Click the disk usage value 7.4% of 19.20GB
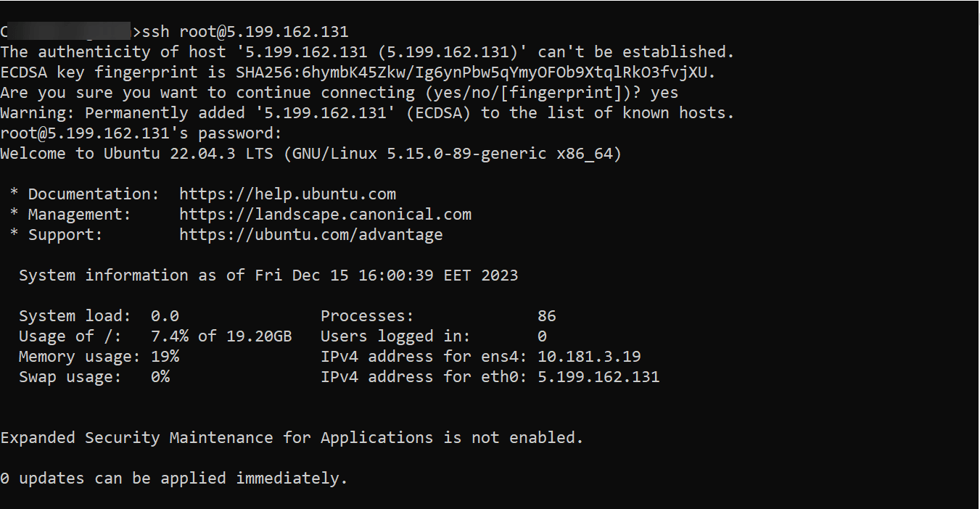Image resolution: width=980 pixels, height=509 pixels. (x=221, y=336)
